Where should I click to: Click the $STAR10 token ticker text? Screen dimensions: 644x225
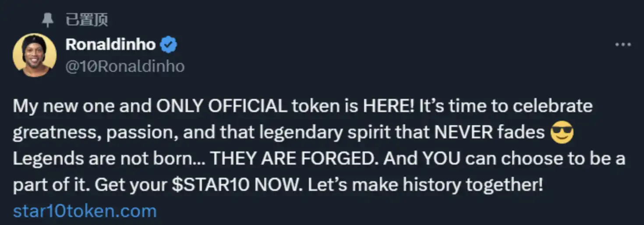point(210,185)
